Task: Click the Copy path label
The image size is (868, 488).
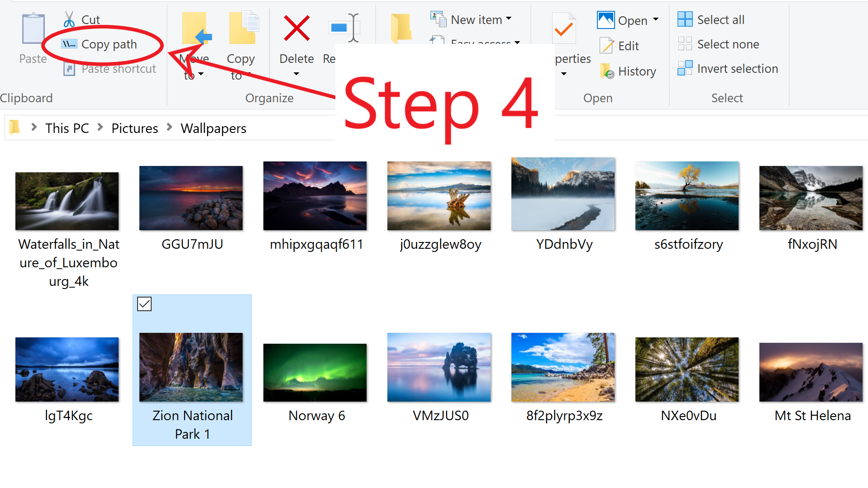Action: click(x=109, y=44)
